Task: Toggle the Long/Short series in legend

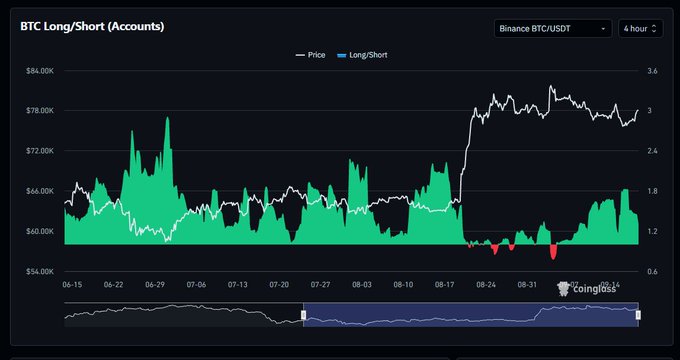Action: point(362,55)
